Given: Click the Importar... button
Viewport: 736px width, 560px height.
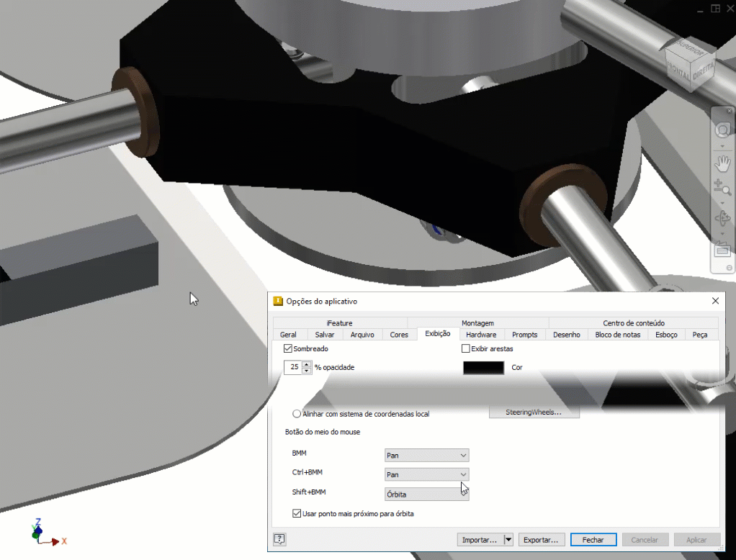Looking at the screenshot, I should coord(480,540).
